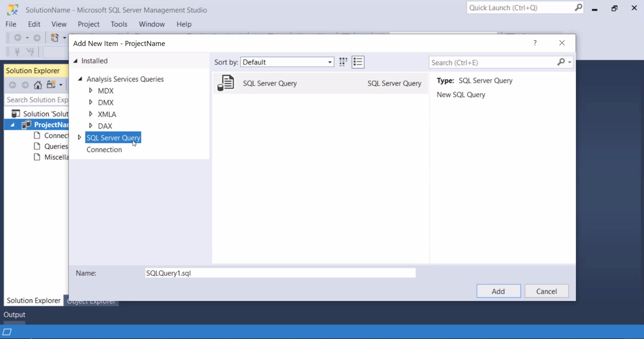Select the Miscellaneous folder in Solution Explorer

[x=57, y=157]
